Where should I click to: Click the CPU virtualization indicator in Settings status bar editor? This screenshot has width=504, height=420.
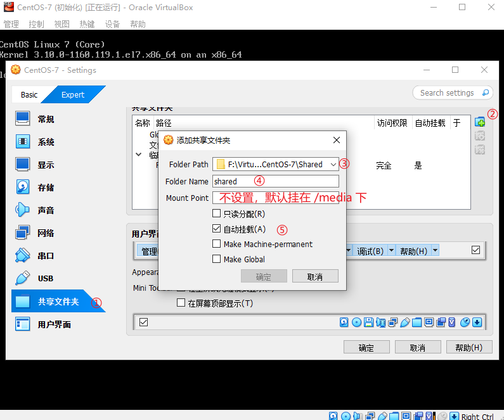(451, 322)
